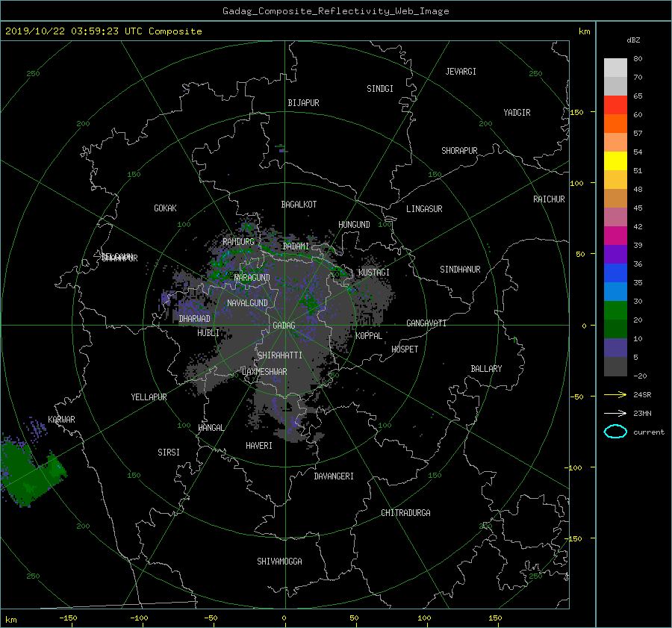Click the DAVANGERI city label

coord(334,476)
